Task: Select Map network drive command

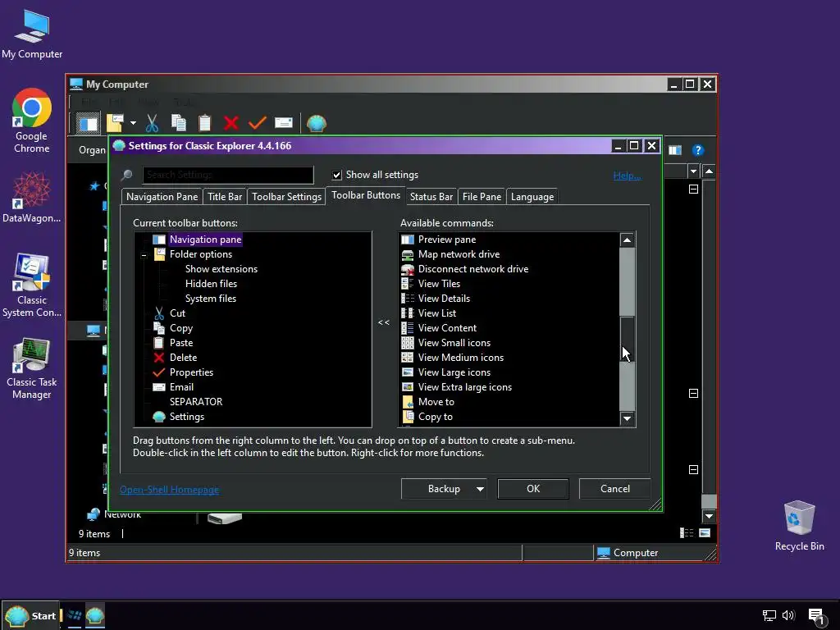Action: point(459,254)
